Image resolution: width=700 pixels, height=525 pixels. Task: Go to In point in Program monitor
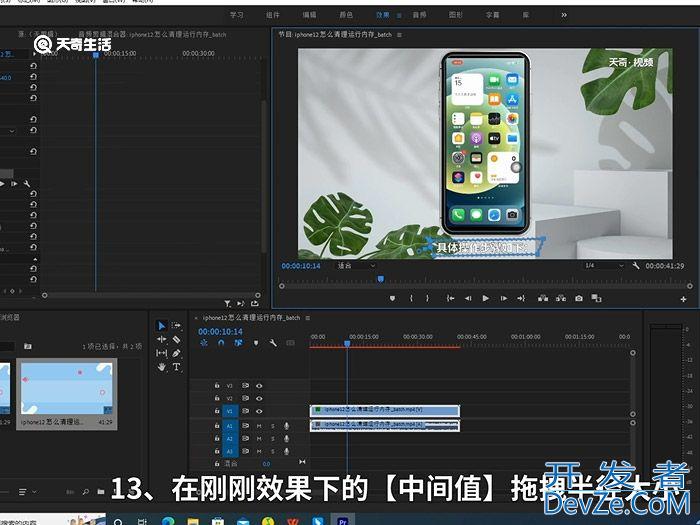[450, 298]
